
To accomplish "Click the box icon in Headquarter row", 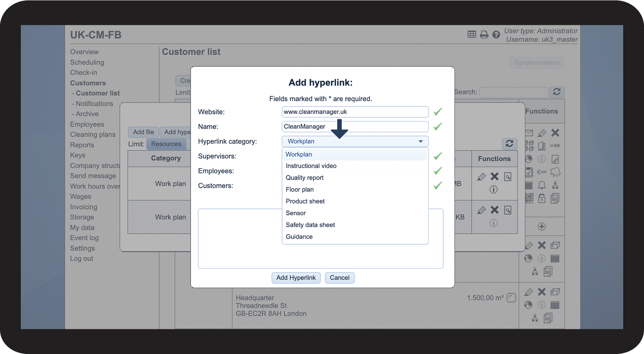I will point(555,292).
